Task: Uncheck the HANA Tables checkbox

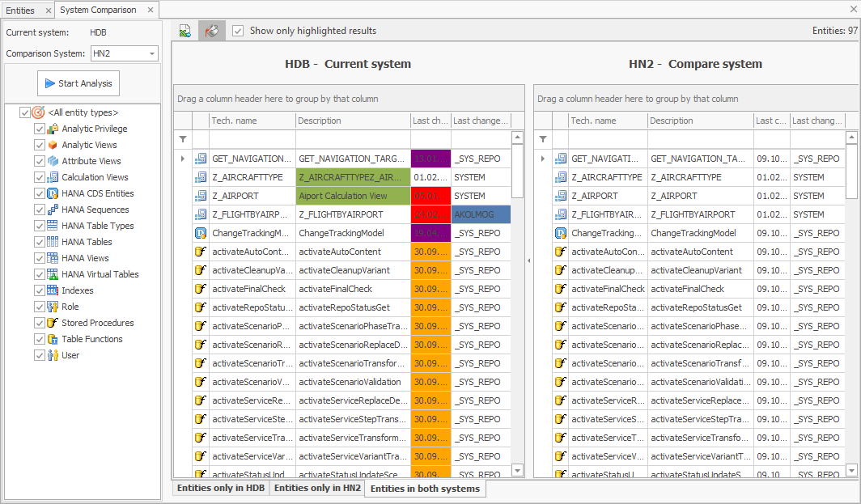Action: tap(40, 242)
